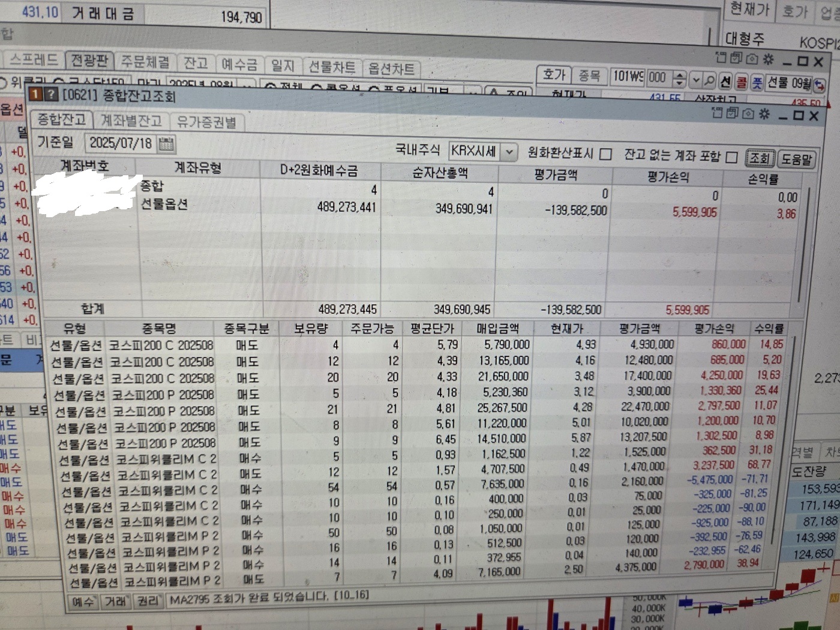Check 잔고 없는 계좌 포함 checkbox
The width and height of the screenshot is (840, 630).
(x=731, y=157)
